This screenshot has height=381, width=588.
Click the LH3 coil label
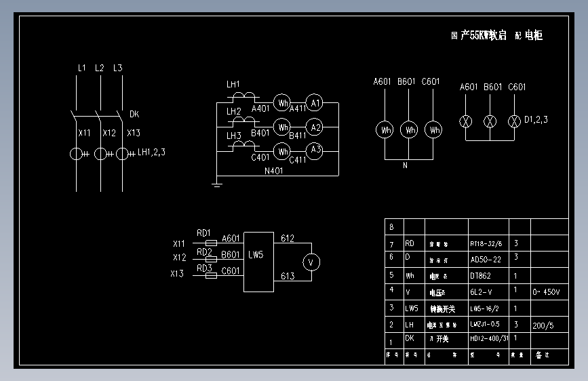coord(233,136)
